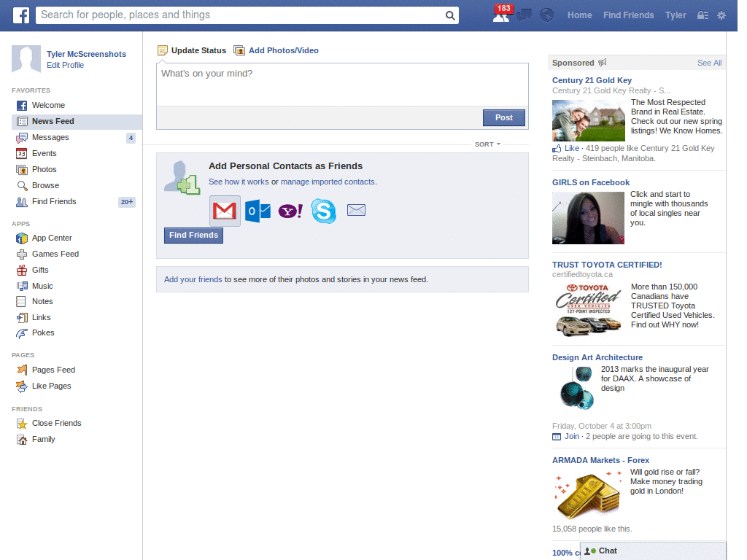Import contacts from Yahoo icon

pos(290,211)
